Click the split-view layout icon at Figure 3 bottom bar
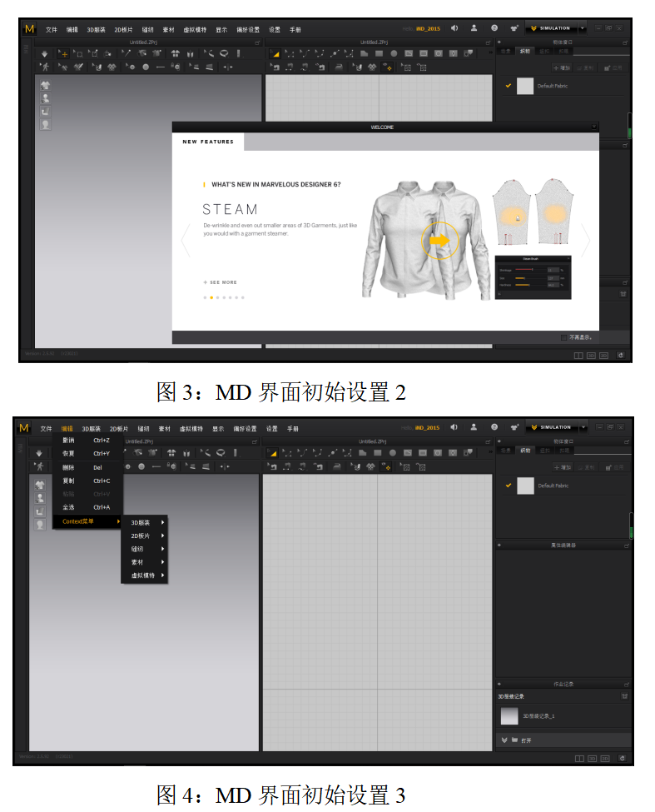The height and width of the screenshot is (812, 655). (x=578, y=356)
